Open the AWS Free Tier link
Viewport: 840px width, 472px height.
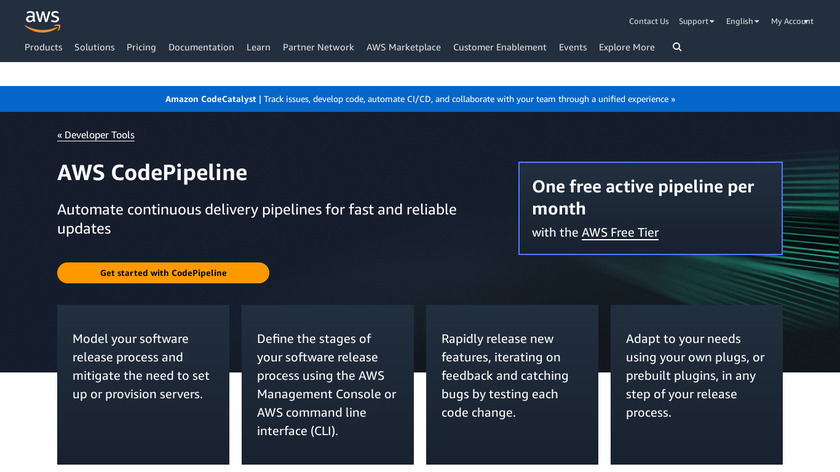620,233
